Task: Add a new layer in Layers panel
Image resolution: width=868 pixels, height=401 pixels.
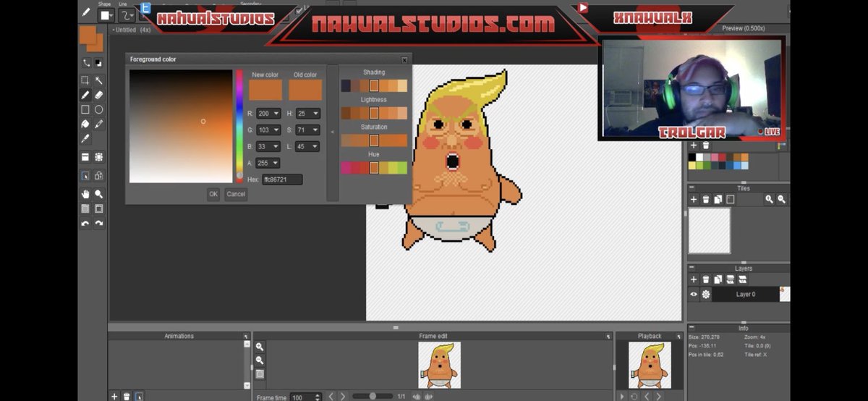Action: [x=693, y=279]
